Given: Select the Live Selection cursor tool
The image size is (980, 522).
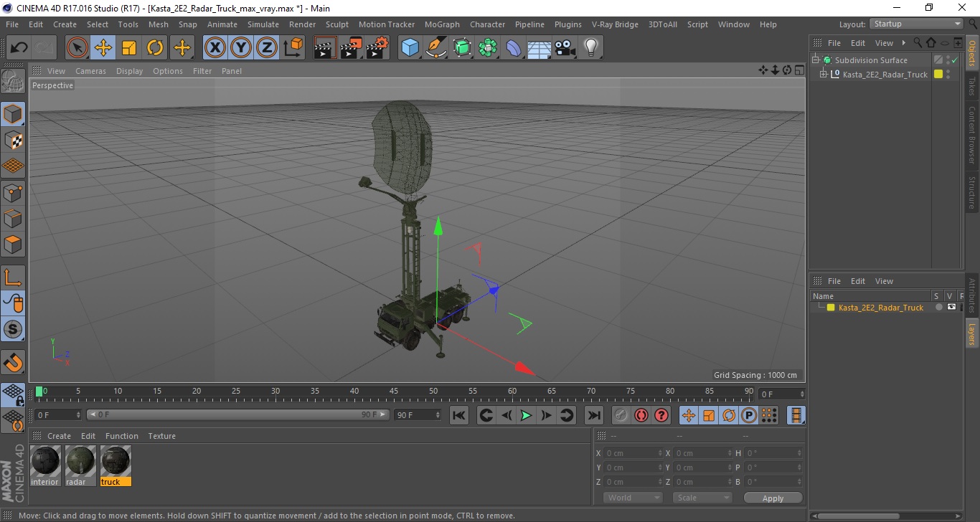Looking at the screenshot, I should pos(77,48).
